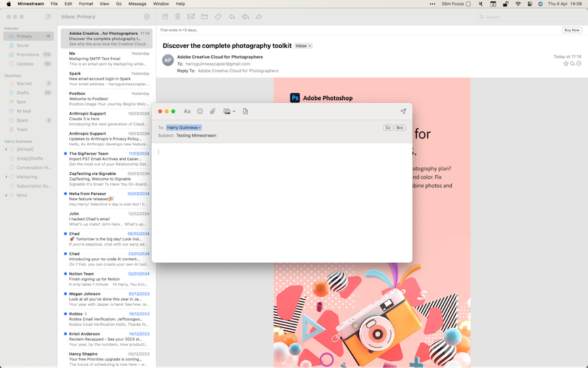Image resolution: width=588 pixels, height=368 pixels.
Task: Click in the message body text area
Action: tap(282, 203)
